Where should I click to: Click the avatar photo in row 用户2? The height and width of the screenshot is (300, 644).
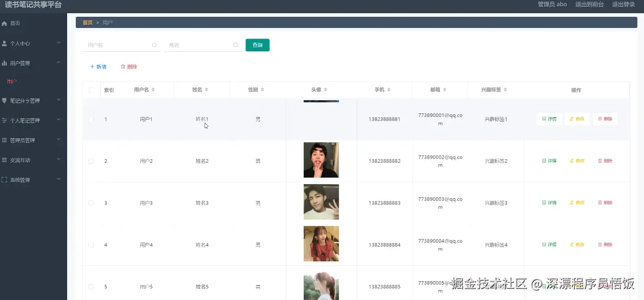(x=321, y=160)
